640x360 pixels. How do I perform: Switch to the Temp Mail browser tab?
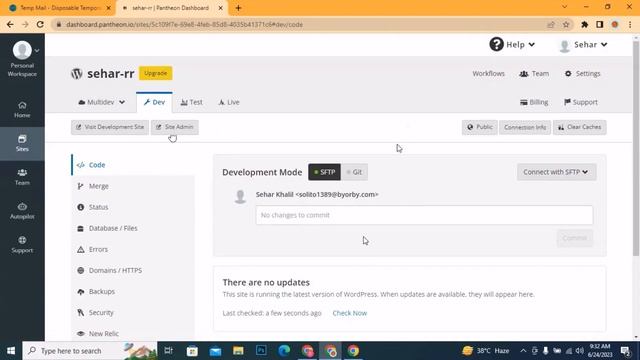(60, 8)
